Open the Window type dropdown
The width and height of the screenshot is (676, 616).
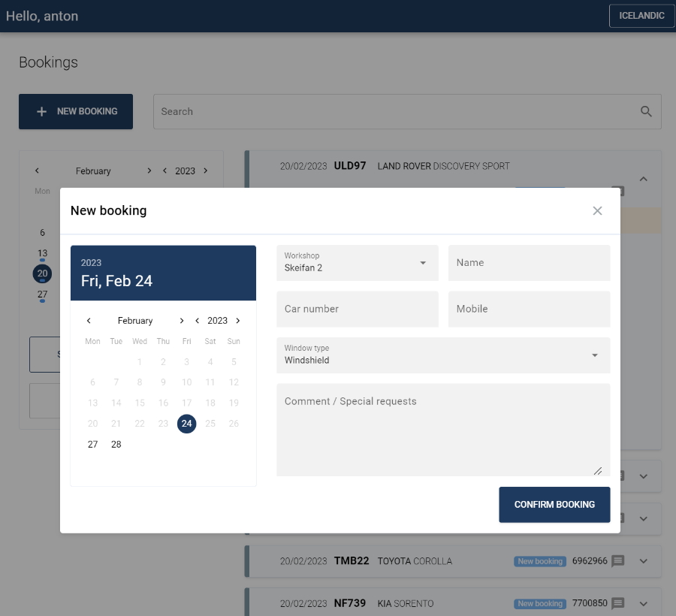443,355
